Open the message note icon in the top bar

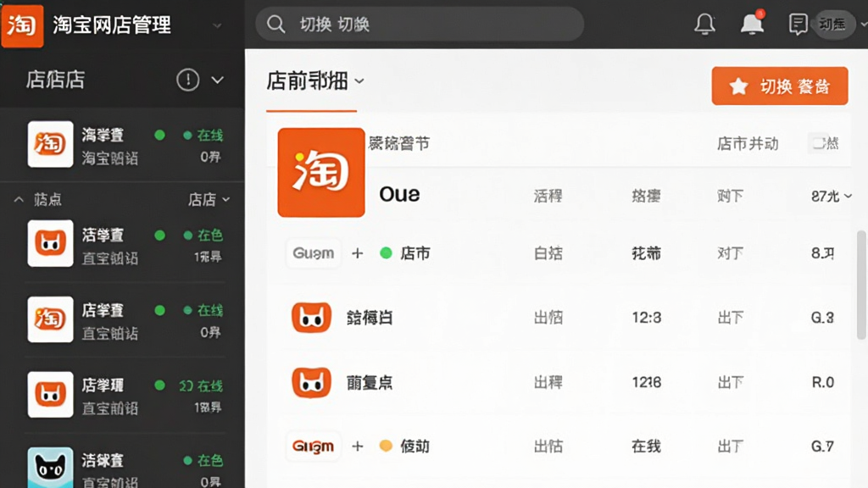[798, 25]
